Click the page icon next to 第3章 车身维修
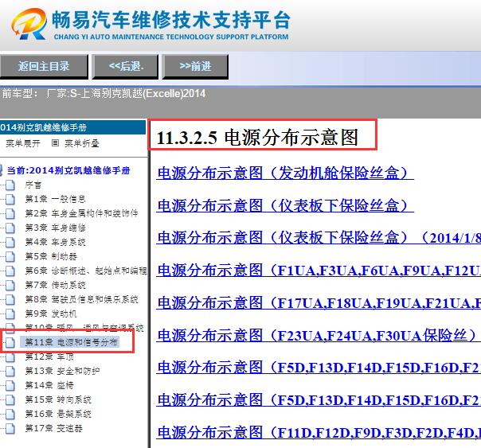 click(10, 228)
